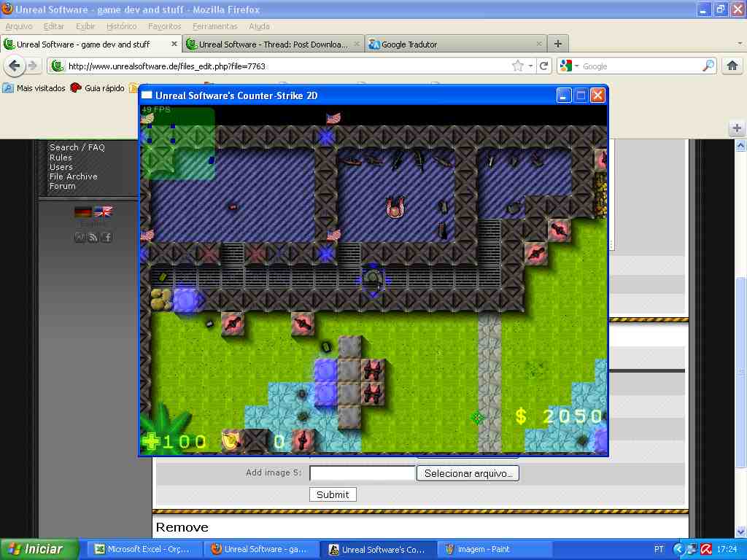Bookmark the page with the star icon
The height and width of the screenshot is (560, 747).
(x=518, y=66)
